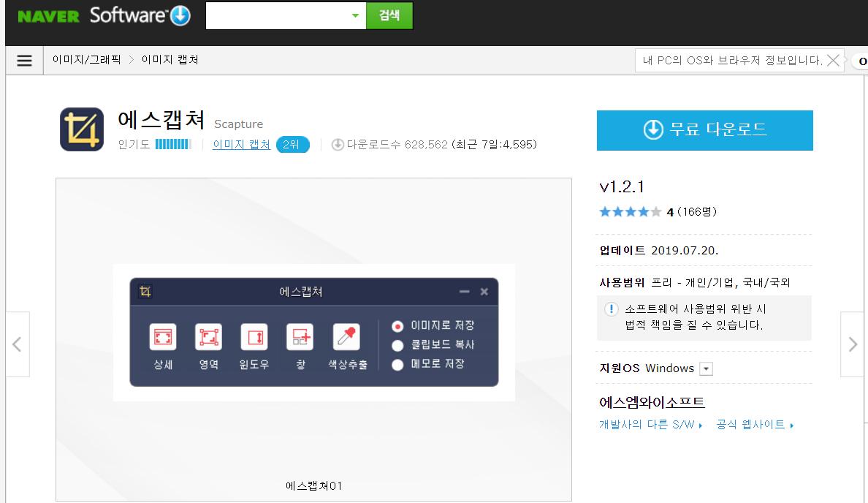Click the 검색 search button
This screenshot has height=503, width=868.
(x=389, y=15)
